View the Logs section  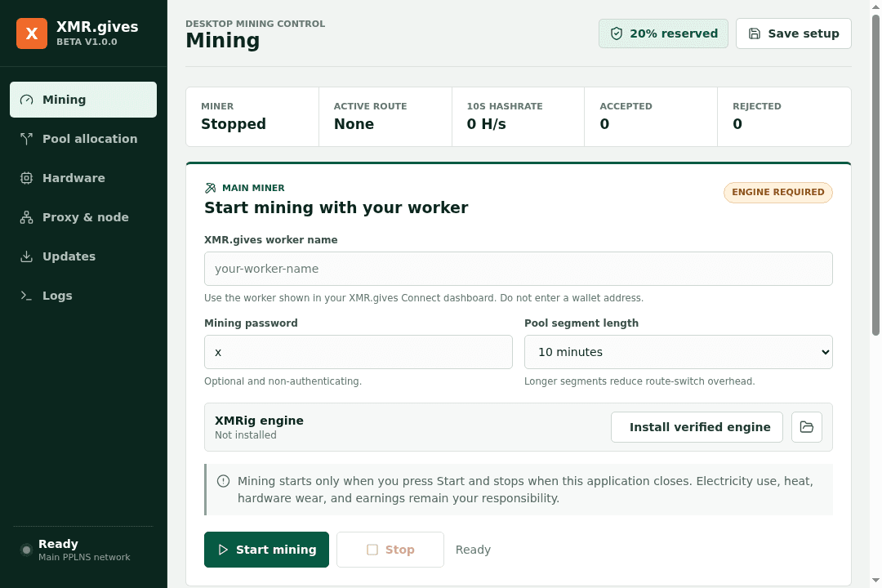[83, 296]
